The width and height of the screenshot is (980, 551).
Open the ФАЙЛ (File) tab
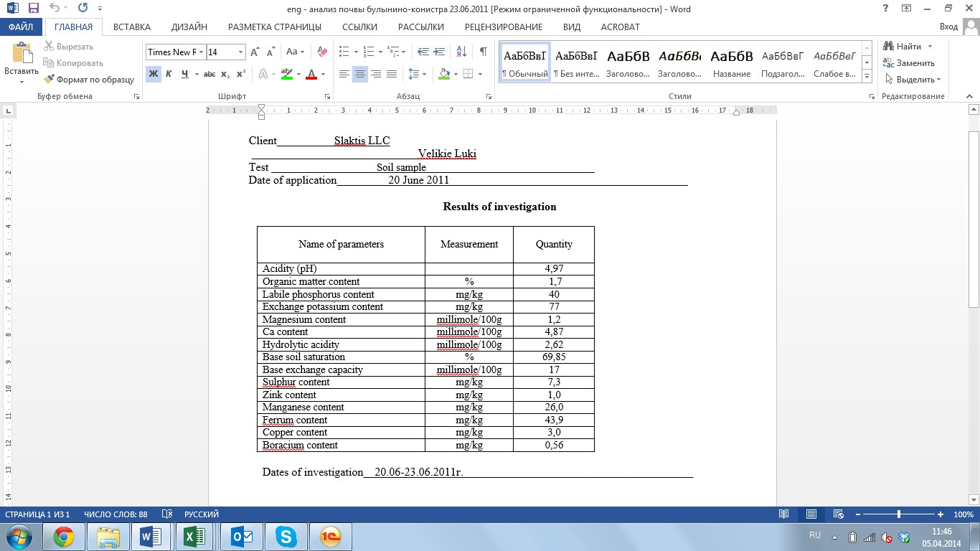tap(22, 27)
